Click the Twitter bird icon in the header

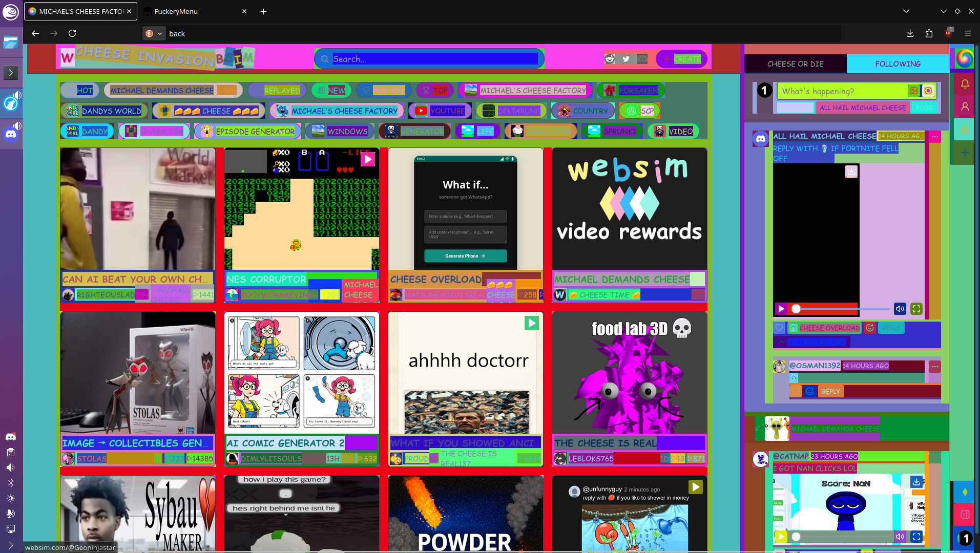click(x=626, y=59)
